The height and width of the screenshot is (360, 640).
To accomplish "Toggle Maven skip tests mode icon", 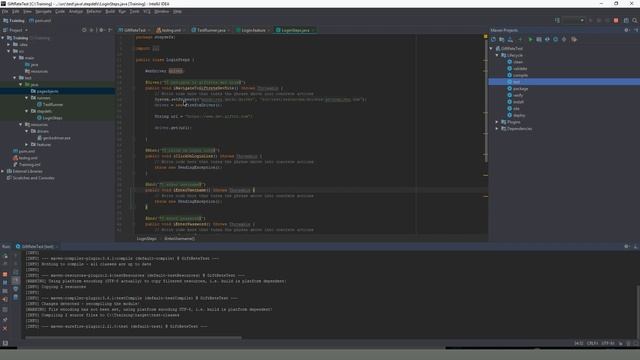I will [x=556, y=40].
